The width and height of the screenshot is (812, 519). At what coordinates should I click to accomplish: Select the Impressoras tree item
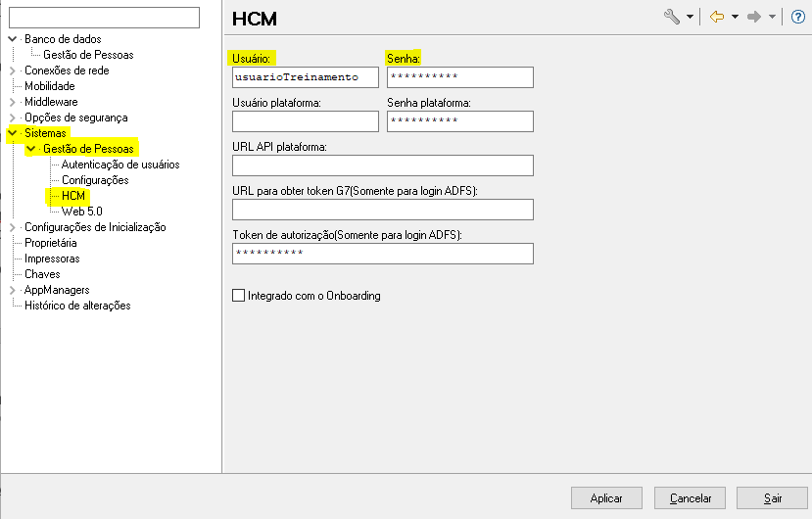(x=52, y=258)
